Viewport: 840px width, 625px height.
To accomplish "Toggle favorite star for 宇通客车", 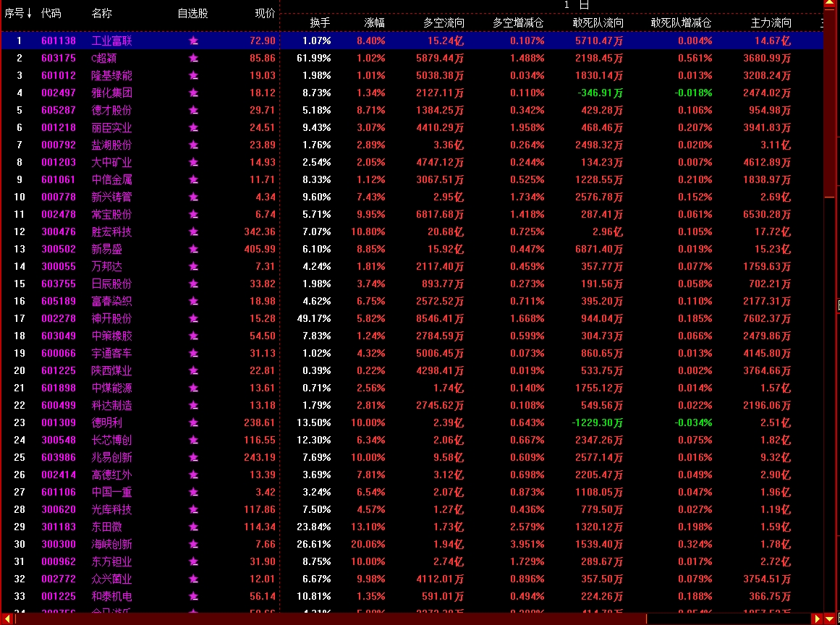I will (193, 354).
